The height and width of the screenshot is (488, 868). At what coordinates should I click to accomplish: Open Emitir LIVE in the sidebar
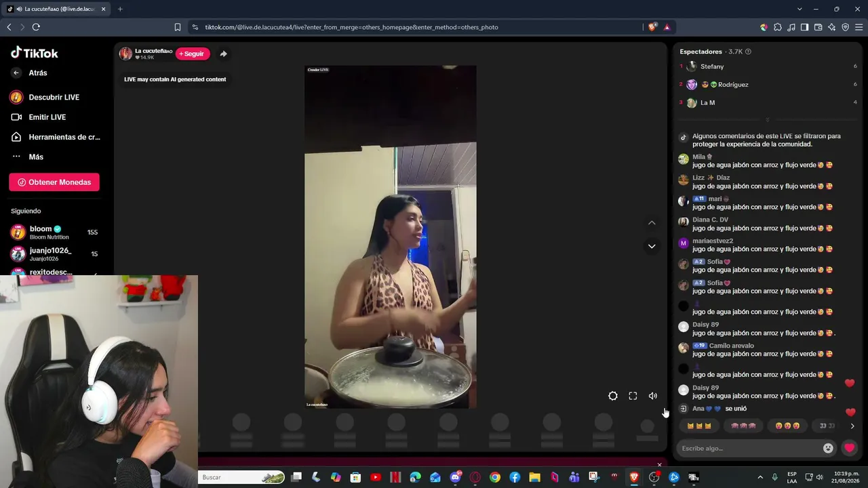tap(47, 117)
